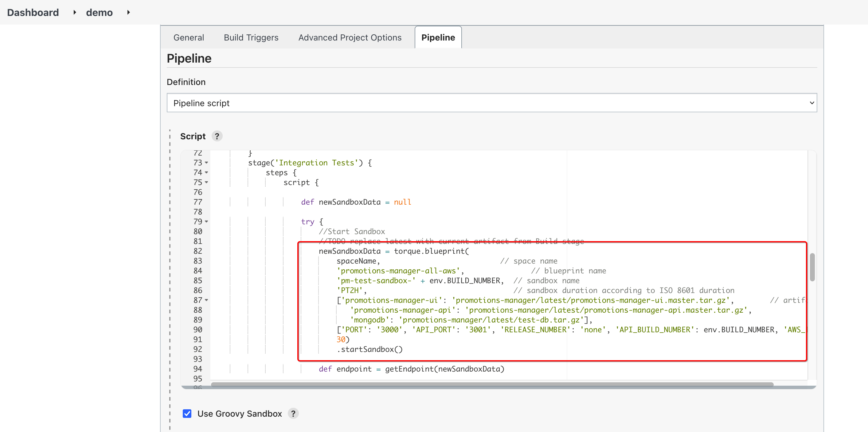Click '.startSandbox()' on line 92

369,349
